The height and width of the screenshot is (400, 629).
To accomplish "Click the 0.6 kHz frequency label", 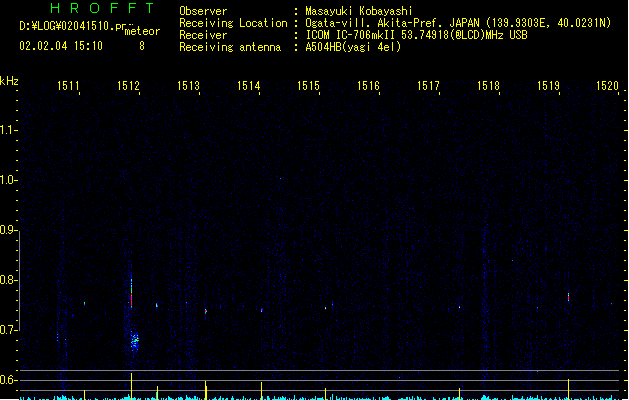I will (x=8, y=380).
